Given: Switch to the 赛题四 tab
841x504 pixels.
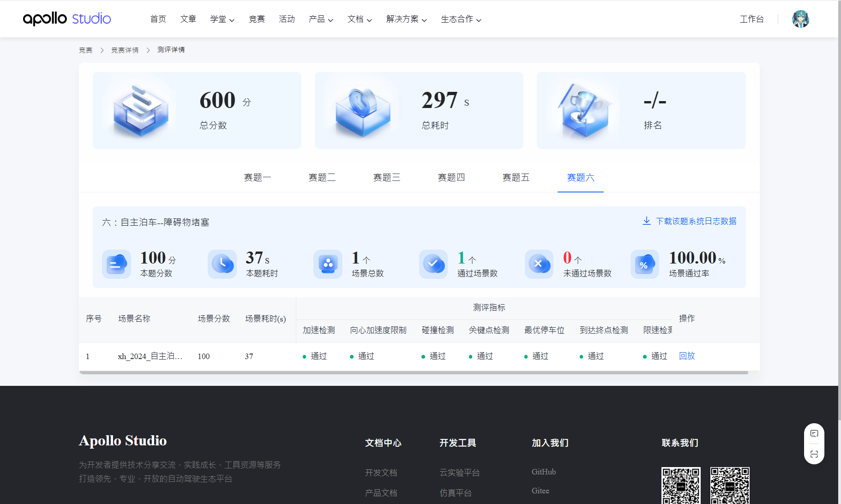Looking at the screenshot, I should point(451,178).
